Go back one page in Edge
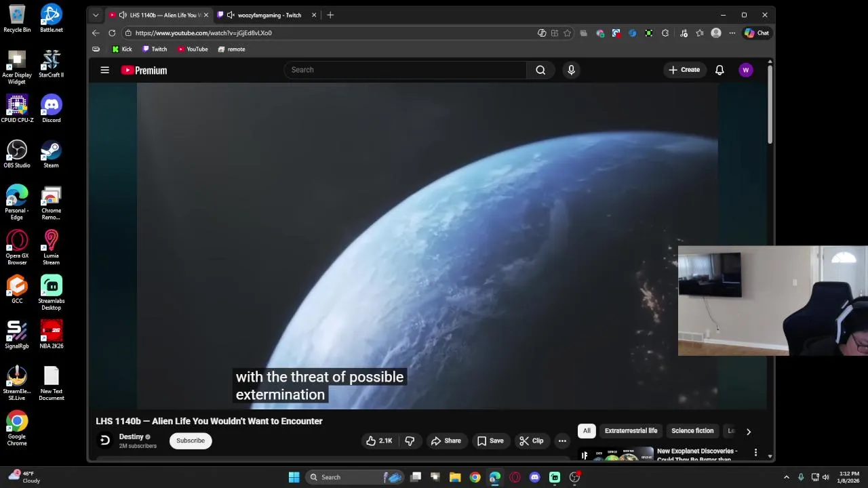This screenshot has width=868, height=488. pos(96,33)
